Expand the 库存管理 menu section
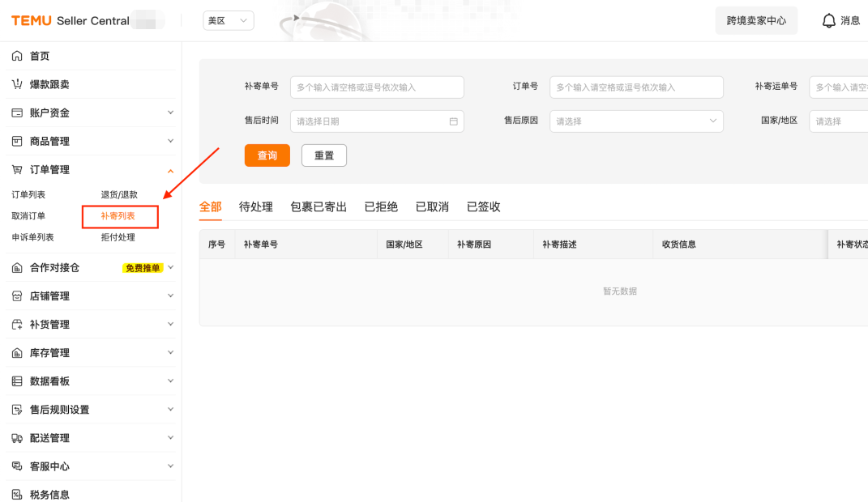This screenshot has width=868, height=502. pos(170,353)
